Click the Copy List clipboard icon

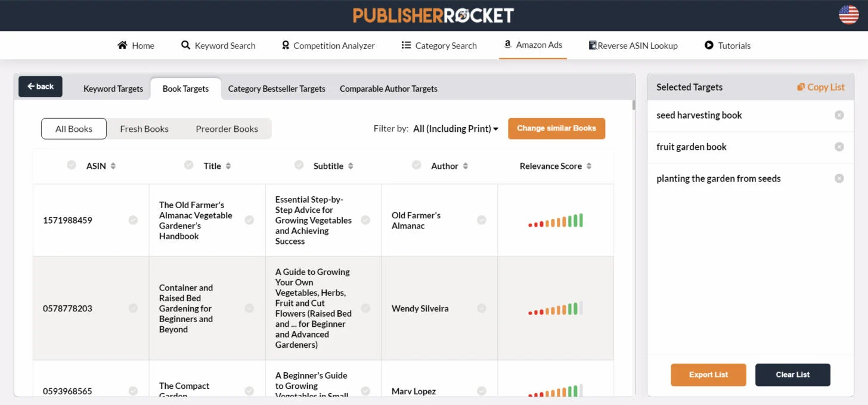801,87
